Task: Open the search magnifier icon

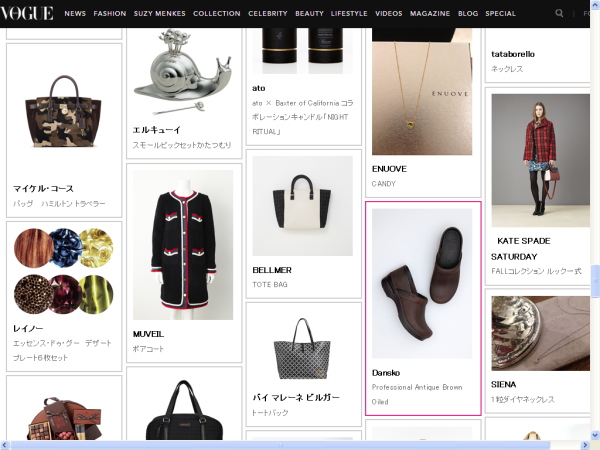Action: click(x=559, y=13)
